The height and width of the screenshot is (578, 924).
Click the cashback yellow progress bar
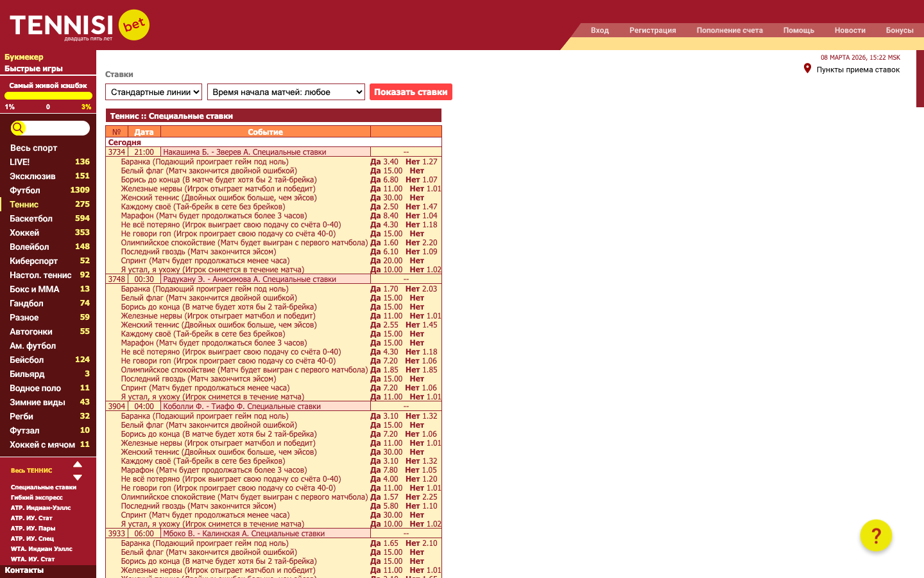pos(47,96)
